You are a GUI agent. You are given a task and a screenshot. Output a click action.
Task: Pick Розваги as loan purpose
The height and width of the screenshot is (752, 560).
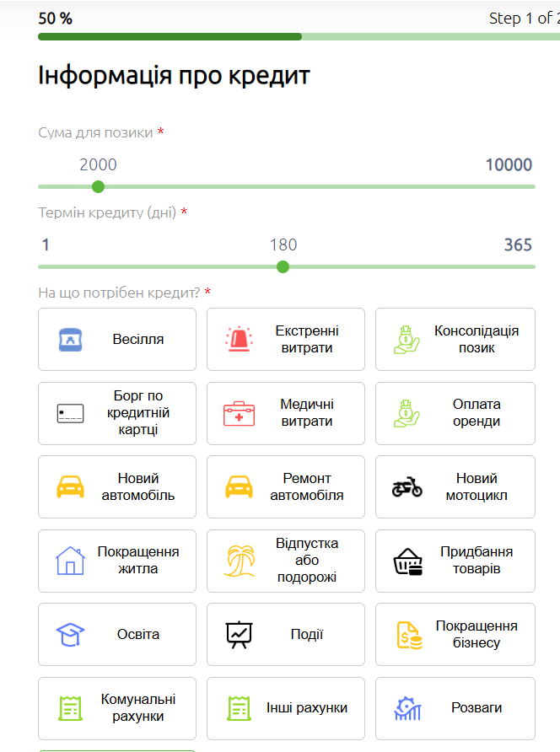click(455, 708)
